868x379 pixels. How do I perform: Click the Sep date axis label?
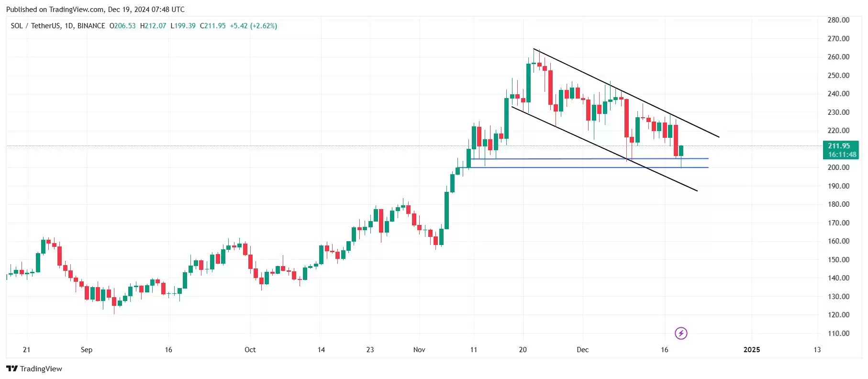point(87,350)
